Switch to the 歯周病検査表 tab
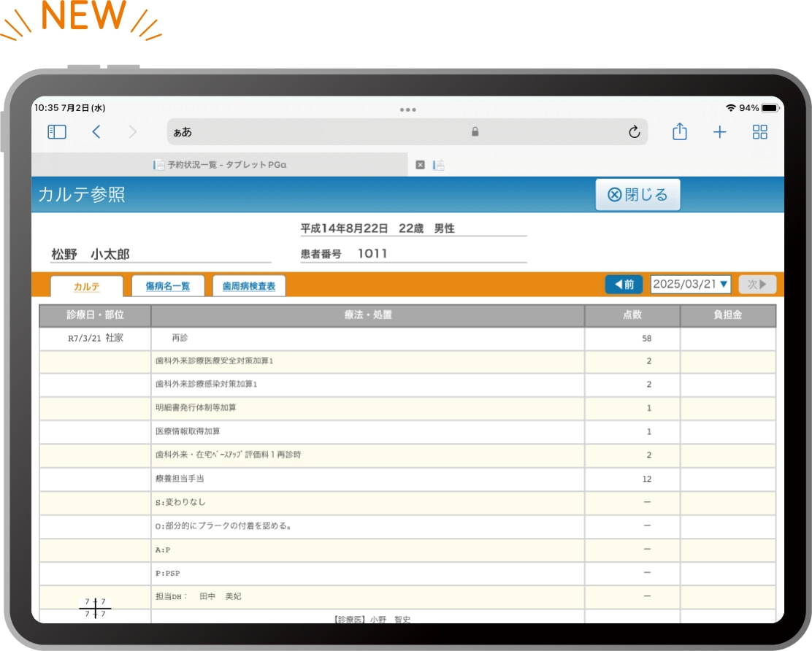The width and height of the screenshot is (812, 651). 249,287
